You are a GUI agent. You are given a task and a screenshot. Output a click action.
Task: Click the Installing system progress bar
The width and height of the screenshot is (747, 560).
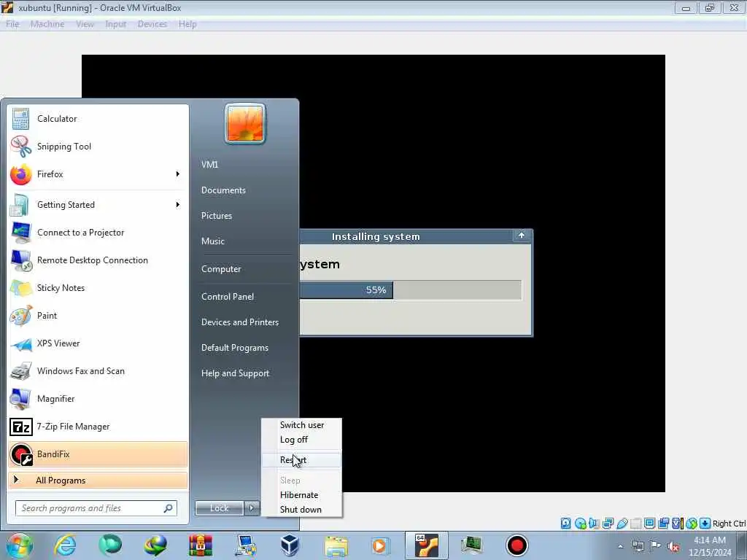pos(411,290)
